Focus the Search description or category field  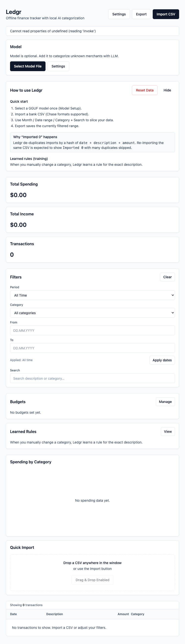click(92, 378)
